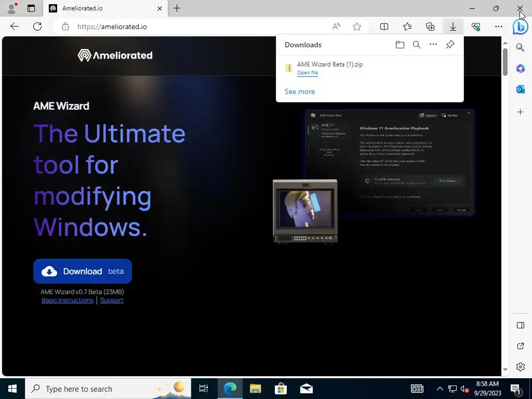
Task: Open Basic Instructions link
Action: coord(67,300)
